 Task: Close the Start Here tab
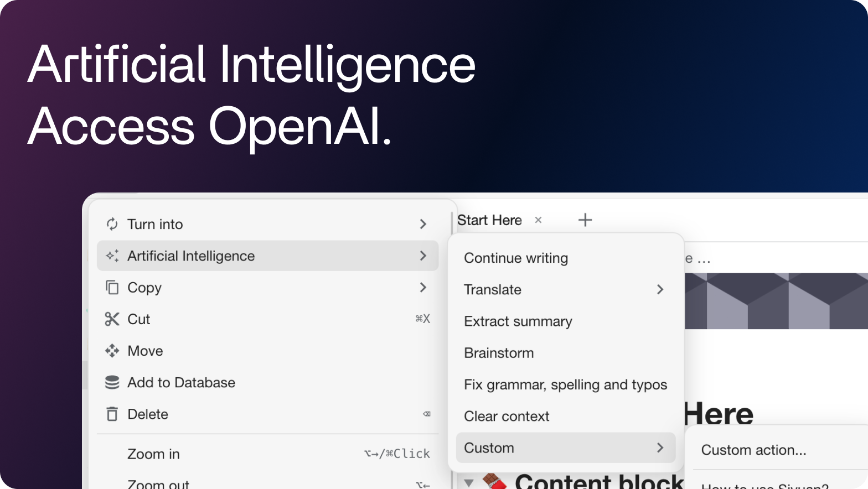(538, 220)
